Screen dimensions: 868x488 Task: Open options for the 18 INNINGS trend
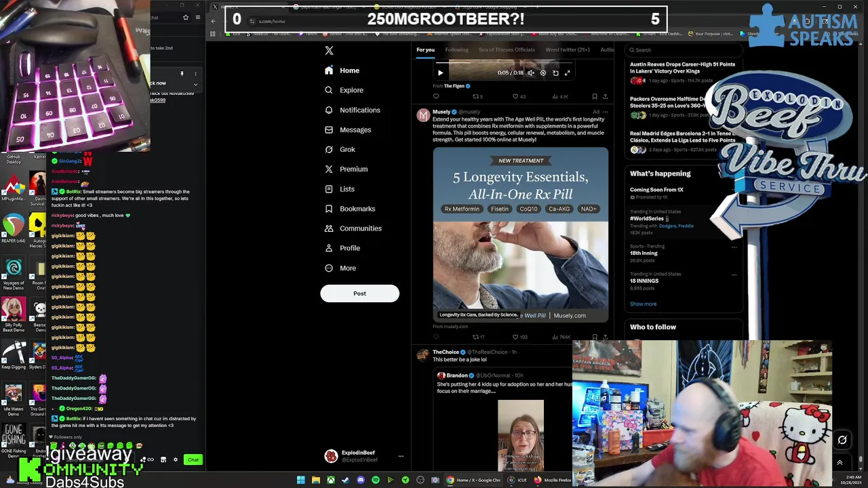pyautogui.click(x=734, y=275)
